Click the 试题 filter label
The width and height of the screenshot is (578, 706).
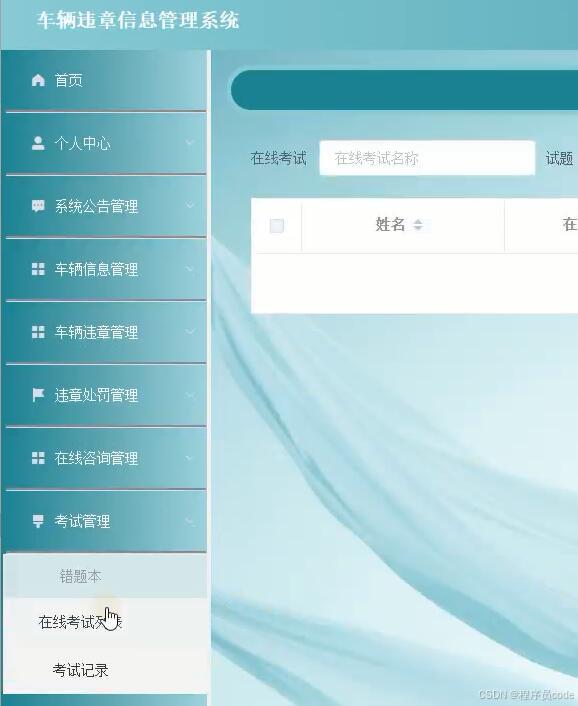point(560,158)
